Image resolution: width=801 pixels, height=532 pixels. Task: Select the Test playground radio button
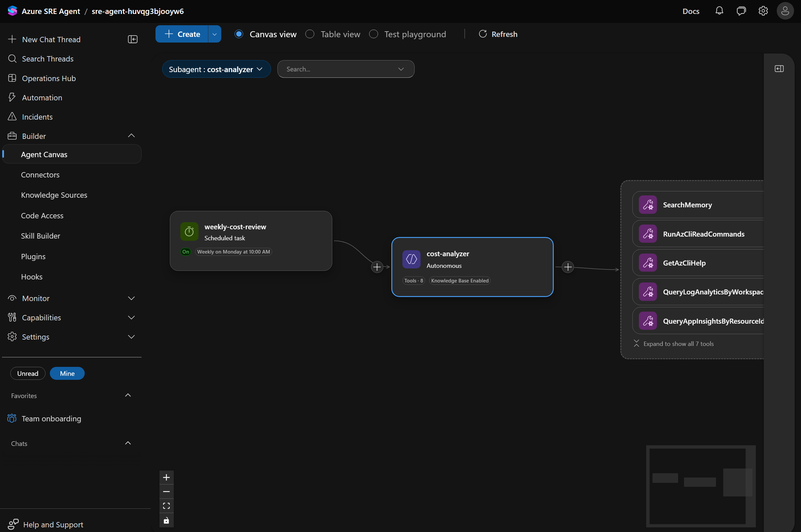374,34
